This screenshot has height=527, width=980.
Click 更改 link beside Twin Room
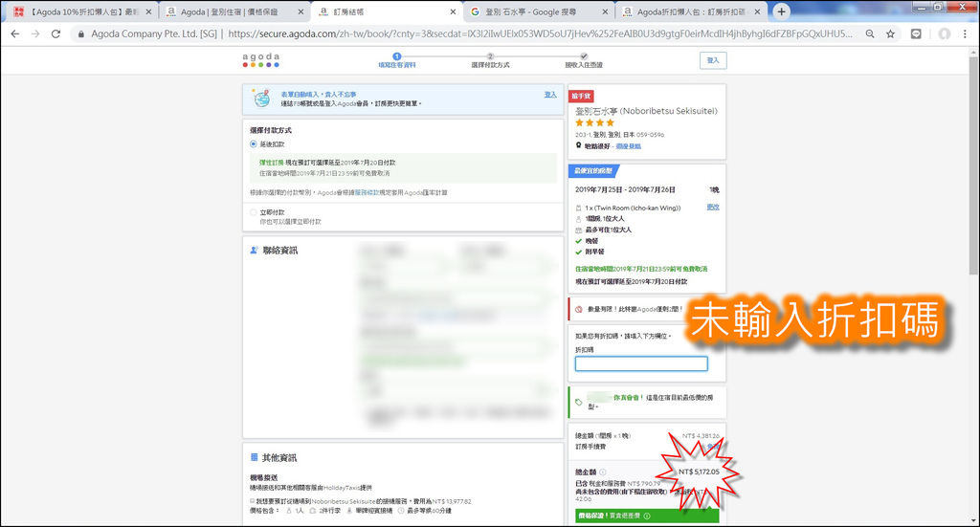click(713, 208)
